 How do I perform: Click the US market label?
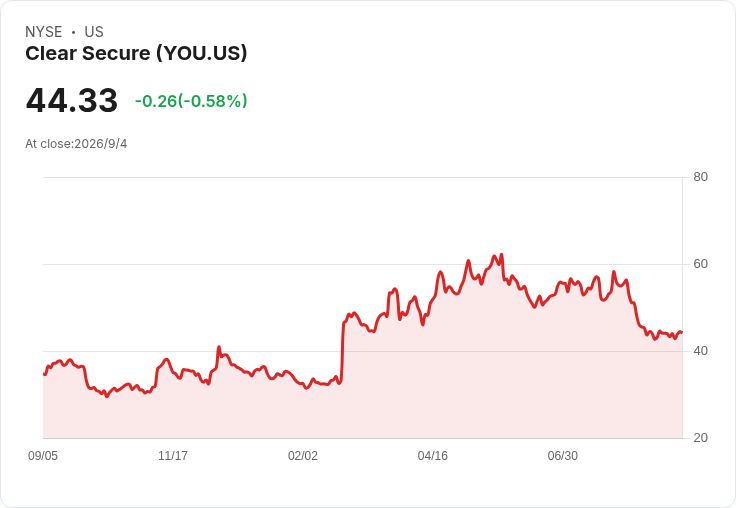coord(94,32)
